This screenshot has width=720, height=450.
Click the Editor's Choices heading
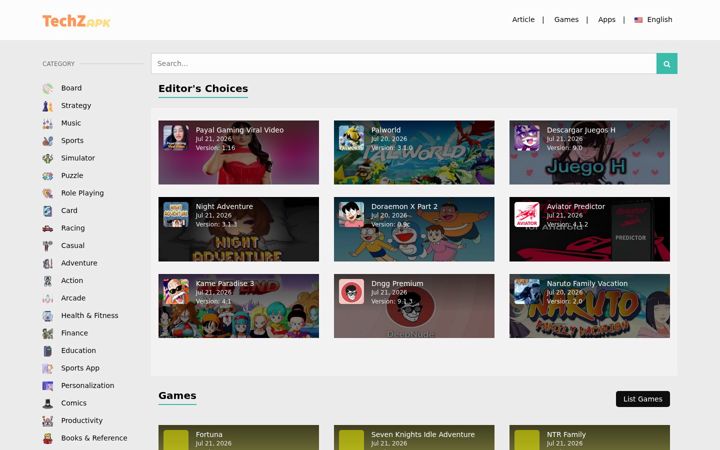pyautogui.click(x=203, y=89)
